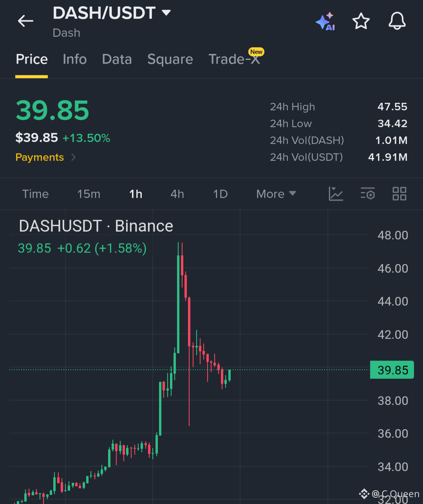Open the chart layout grid icon
423x504 pixels.
tap(399, 194)
